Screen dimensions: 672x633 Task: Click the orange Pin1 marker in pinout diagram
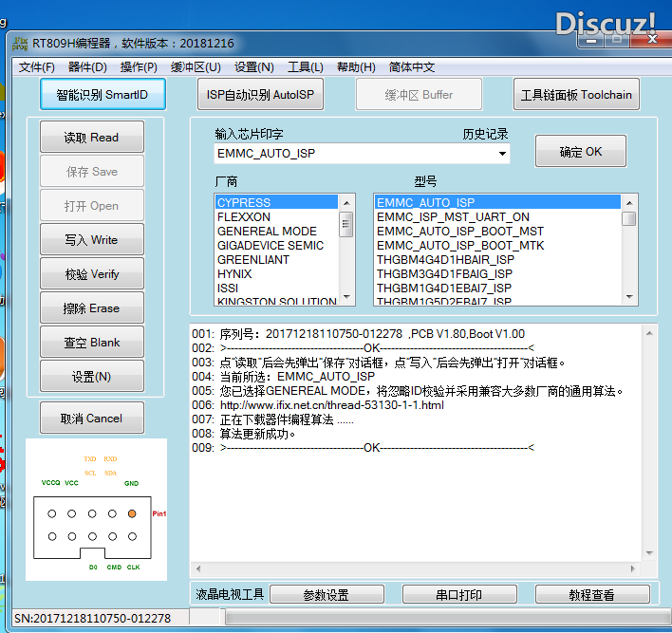[132, 513]
